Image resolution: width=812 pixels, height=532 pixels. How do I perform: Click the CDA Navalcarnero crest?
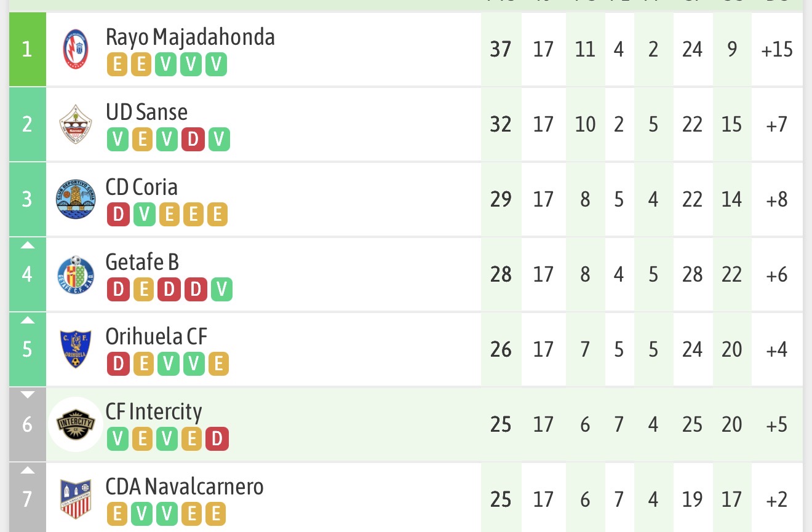coord(76,499)
